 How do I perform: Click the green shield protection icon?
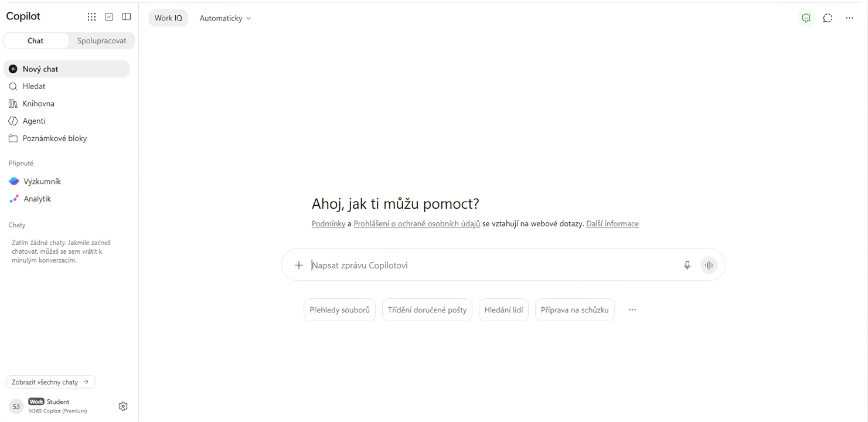coord(806,18)
